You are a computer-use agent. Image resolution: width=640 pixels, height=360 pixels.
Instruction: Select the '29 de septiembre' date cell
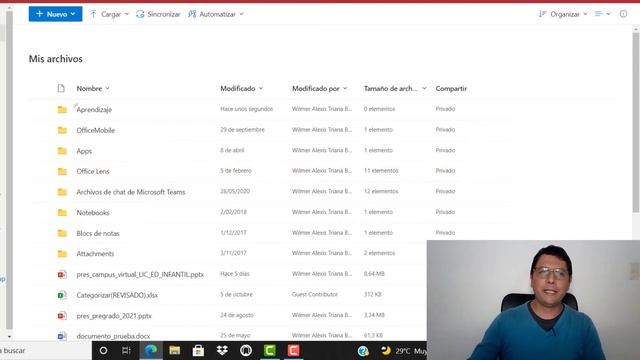pos(242,129)
